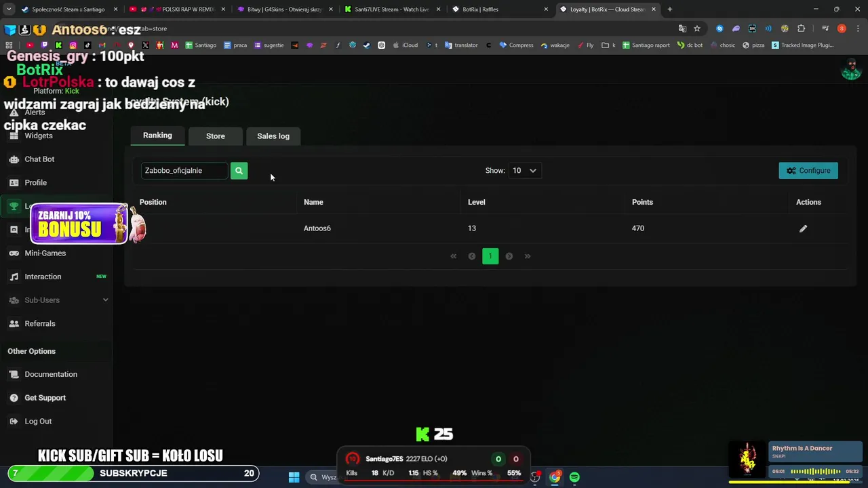Click the Name column header
Viewport: 868px width, 488px height.
coord(313,202)
